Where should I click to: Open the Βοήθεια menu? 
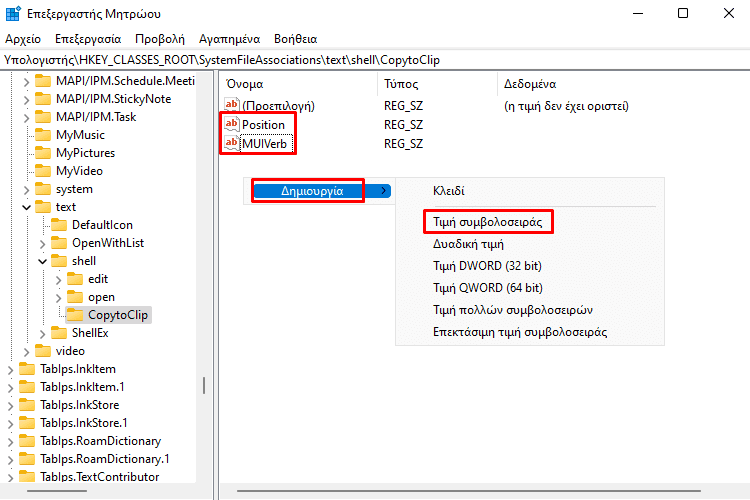(296, 39)
